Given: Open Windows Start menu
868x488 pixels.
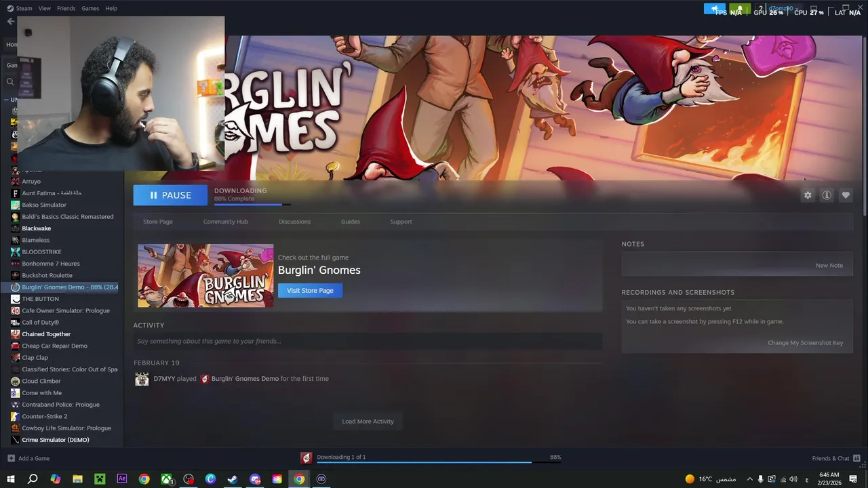Looking at the screenshot, I should 11,479.
